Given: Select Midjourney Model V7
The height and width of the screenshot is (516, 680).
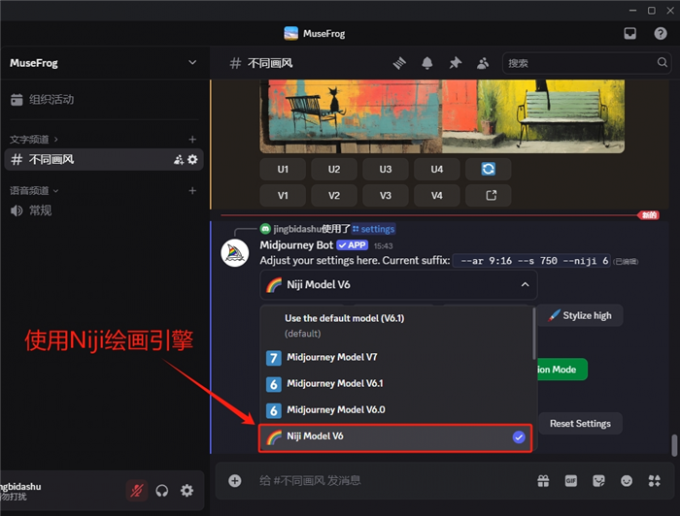Looking at the screenshot, I should (x=396, y=357).
